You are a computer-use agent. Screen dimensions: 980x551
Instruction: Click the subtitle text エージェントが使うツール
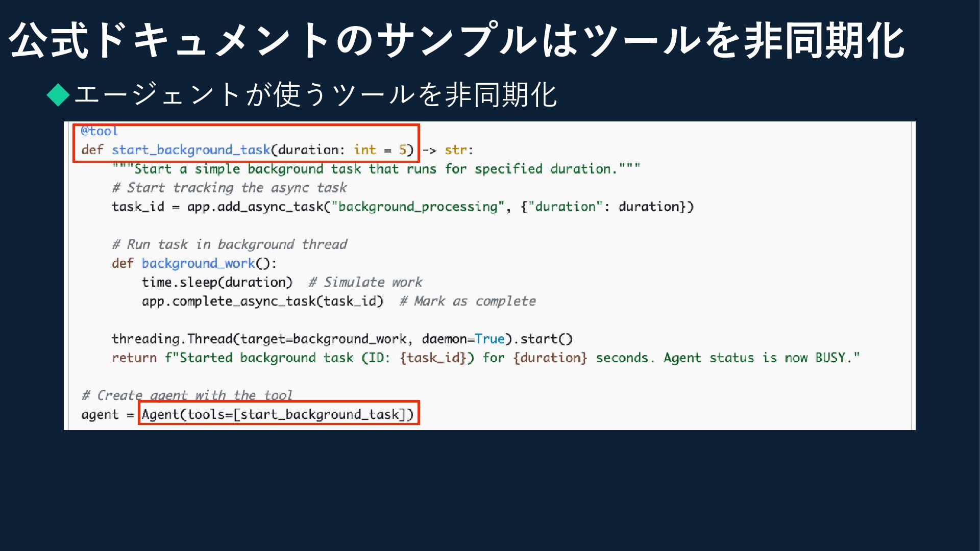(x=315, y=95)
